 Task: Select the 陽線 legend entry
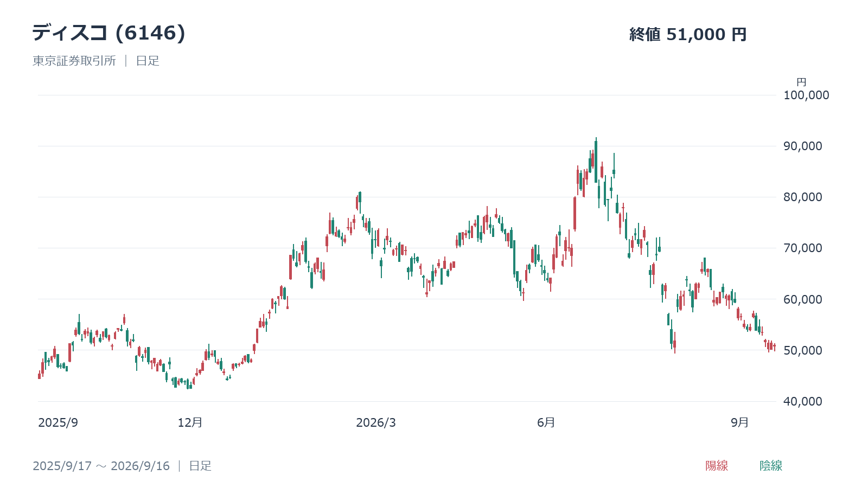pyautogui.click(x=717, y=466)
